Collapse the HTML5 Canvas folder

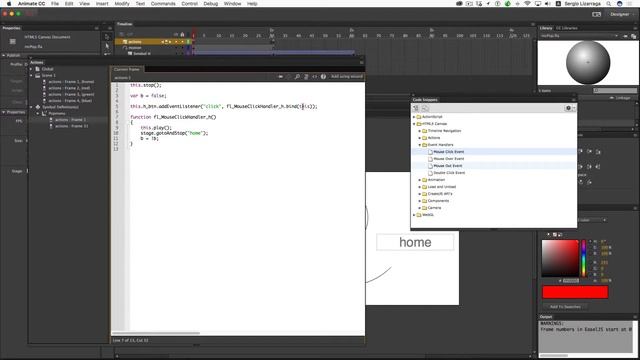[414, 124]
